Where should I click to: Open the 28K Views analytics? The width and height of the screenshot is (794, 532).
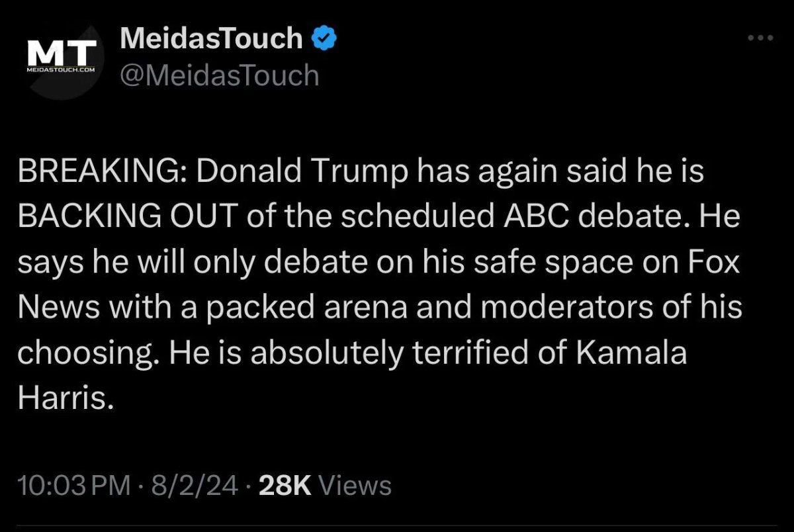pyautogui.click(x=325, y=486)
